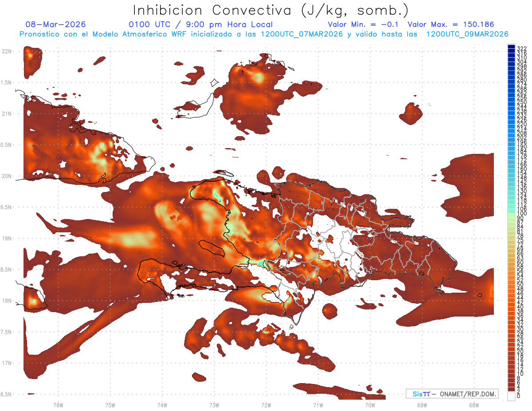Viewport: 532px width, 411px height.
Task: Click the '76W' longitude label
Action: [58, 405]
